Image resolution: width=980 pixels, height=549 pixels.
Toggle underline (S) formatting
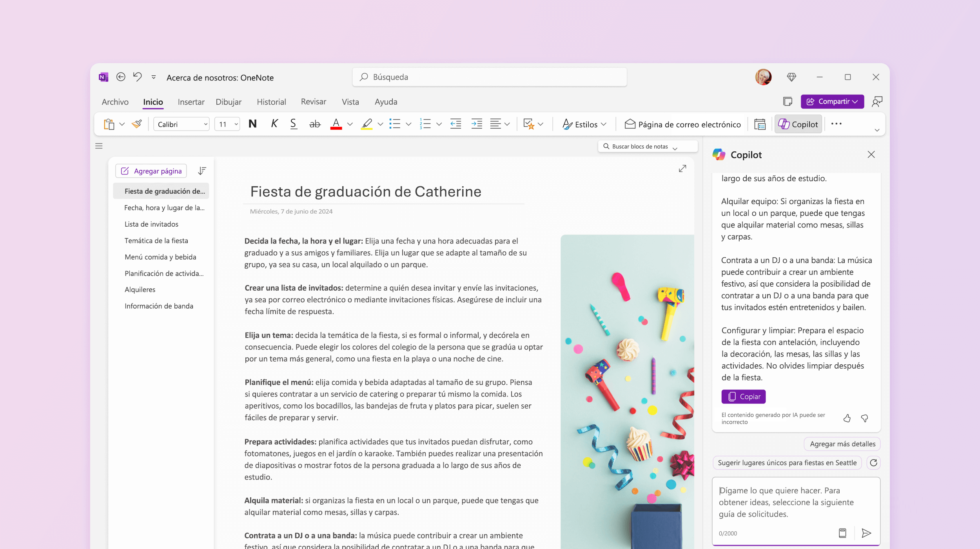pos(293,124)
